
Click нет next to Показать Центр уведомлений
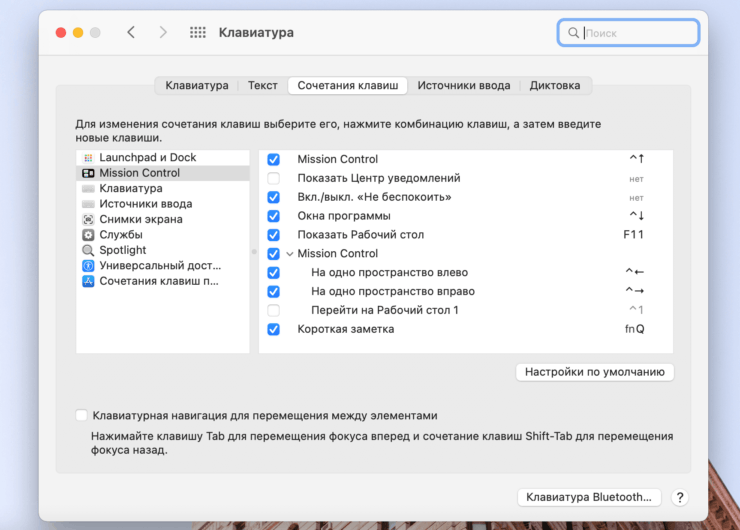(636, 179)
